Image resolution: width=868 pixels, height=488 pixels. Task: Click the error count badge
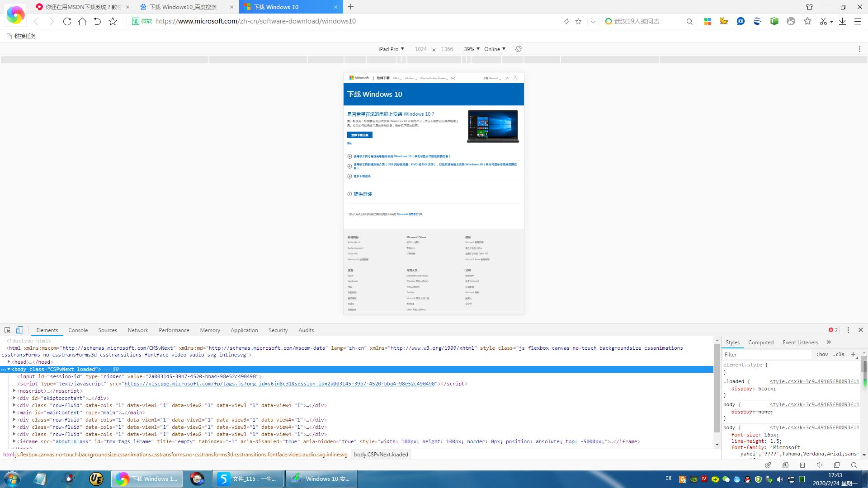click(x=833, y=330)
